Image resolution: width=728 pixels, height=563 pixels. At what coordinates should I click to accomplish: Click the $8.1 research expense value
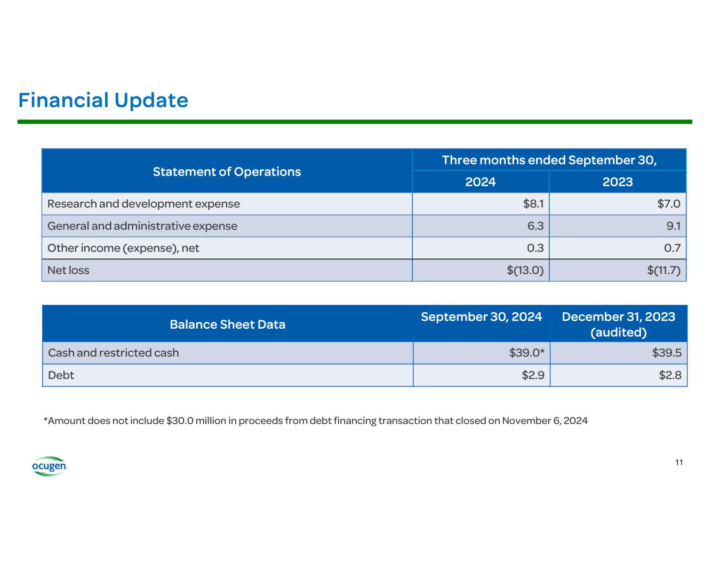coord(533,204)
